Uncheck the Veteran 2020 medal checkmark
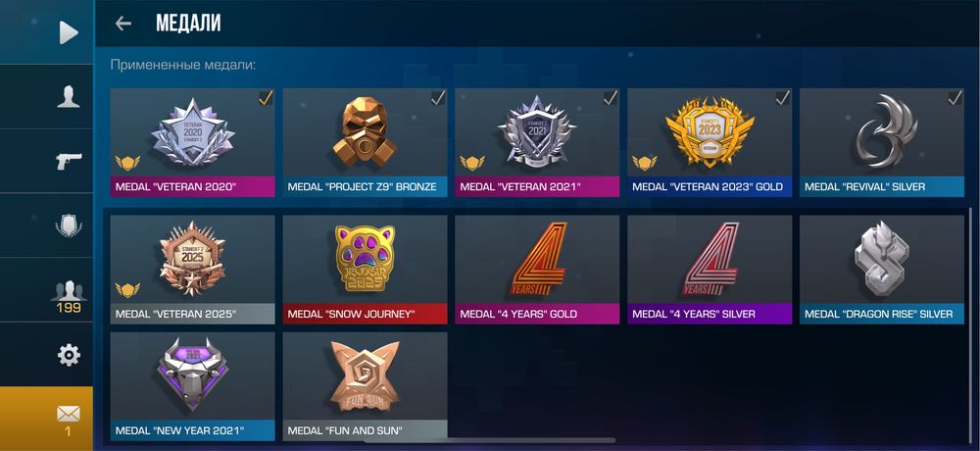Screen dimensions: 980x451 [266, 98]
